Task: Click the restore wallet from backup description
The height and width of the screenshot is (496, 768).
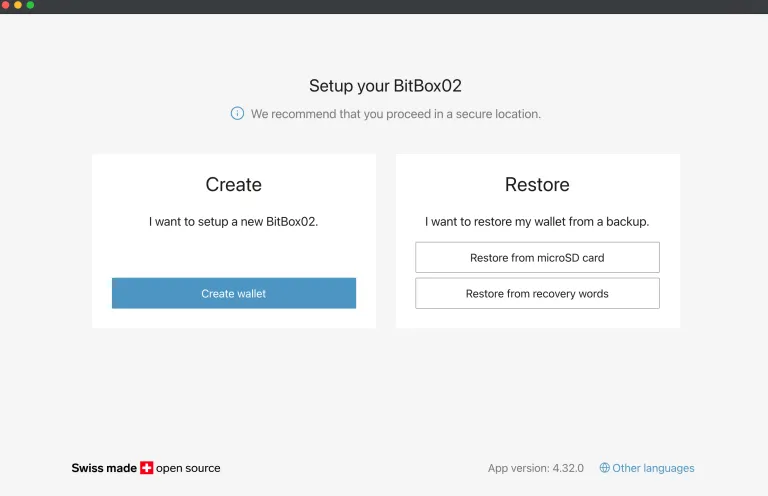Action: (x=537, y=221)
